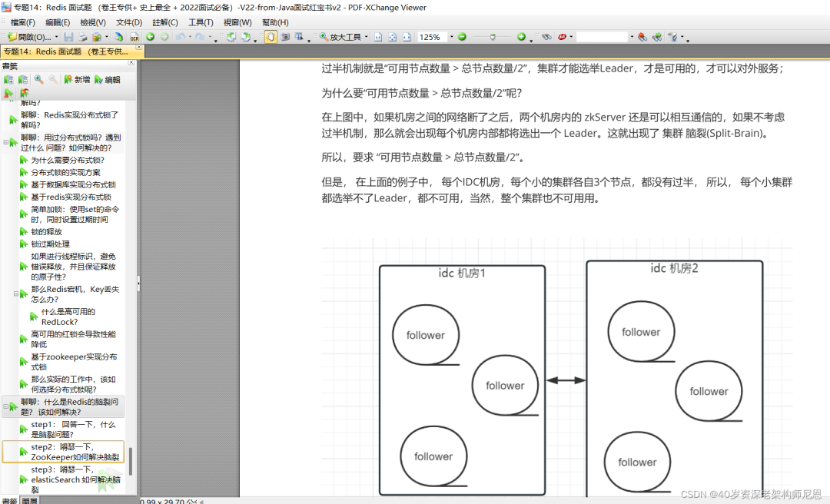Open the search field history dropdown arrow

click(x=632, y=37)
